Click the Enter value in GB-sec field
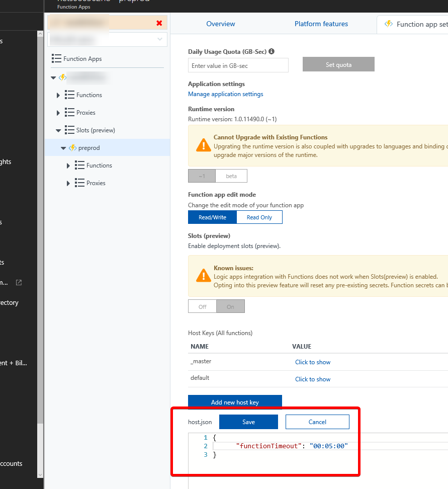Image resolution: width=448 pixels, height=489 pixels. (238, 65)
